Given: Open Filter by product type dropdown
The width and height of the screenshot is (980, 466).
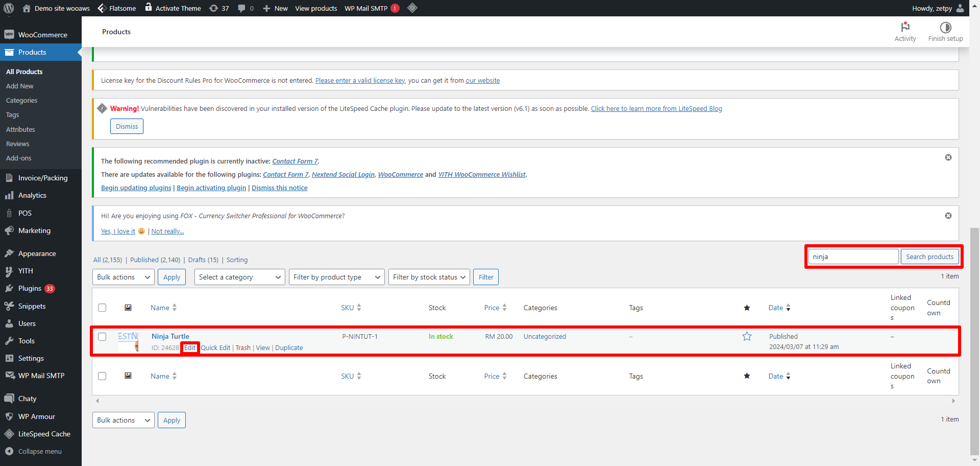Looking at the screenshot, I should coord(337,277).
